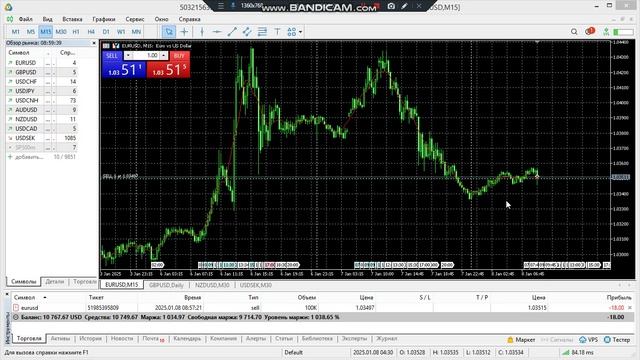Switch to the USDSEK,M30 chart tab

(256, 285)
